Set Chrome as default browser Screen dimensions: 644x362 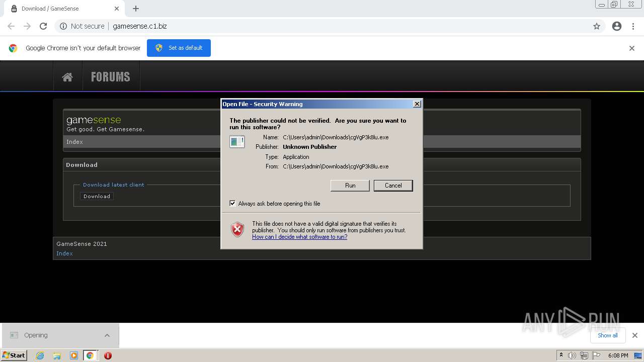click(x=179, y=48)
